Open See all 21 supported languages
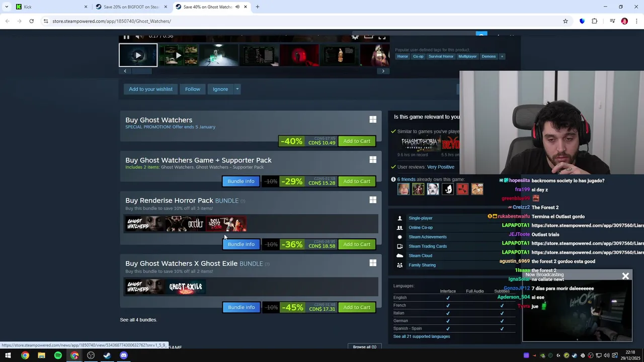The height and width of the screenshot is (362, 644). pyautogui.click(x=422, y=336)
